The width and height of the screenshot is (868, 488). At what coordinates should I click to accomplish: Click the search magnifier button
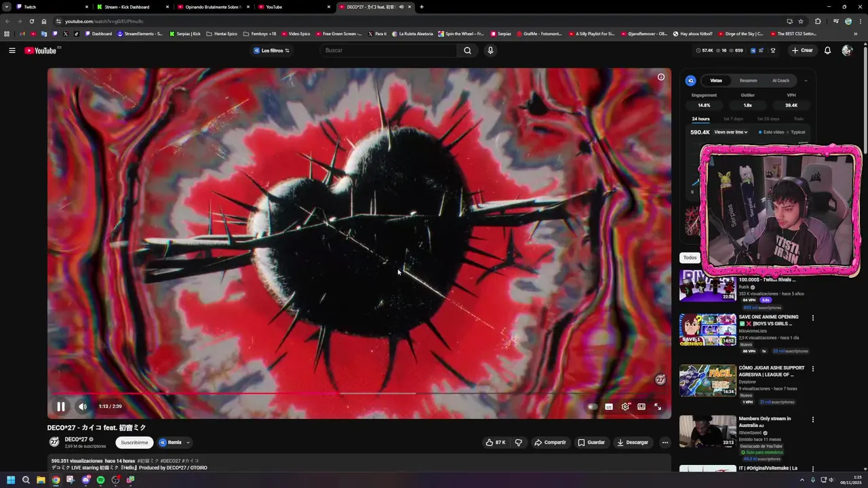[467, 50]
